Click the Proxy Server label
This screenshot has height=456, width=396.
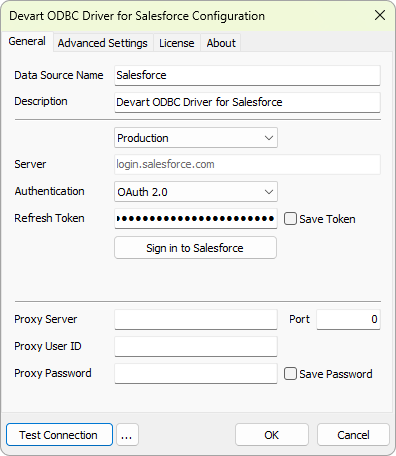pos(46,319)
